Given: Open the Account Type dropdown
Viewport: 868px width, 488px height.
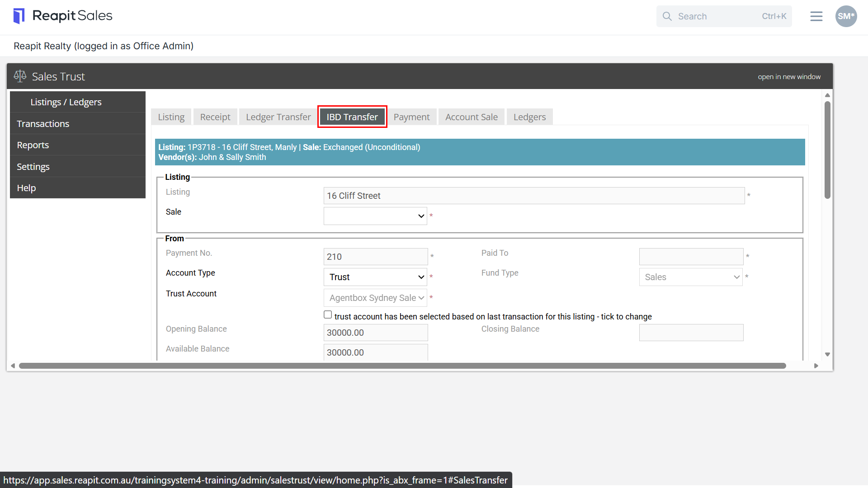Looking at the screenshot, I should [375, 277].
